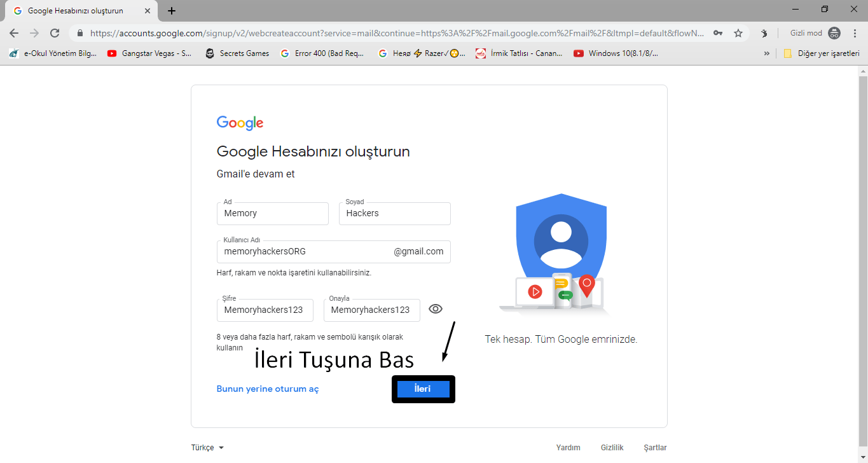Screen dimensions: 868x463
Task: Bookmark this page with star icon
Action: pyautogui.click(x=738, y=33)
